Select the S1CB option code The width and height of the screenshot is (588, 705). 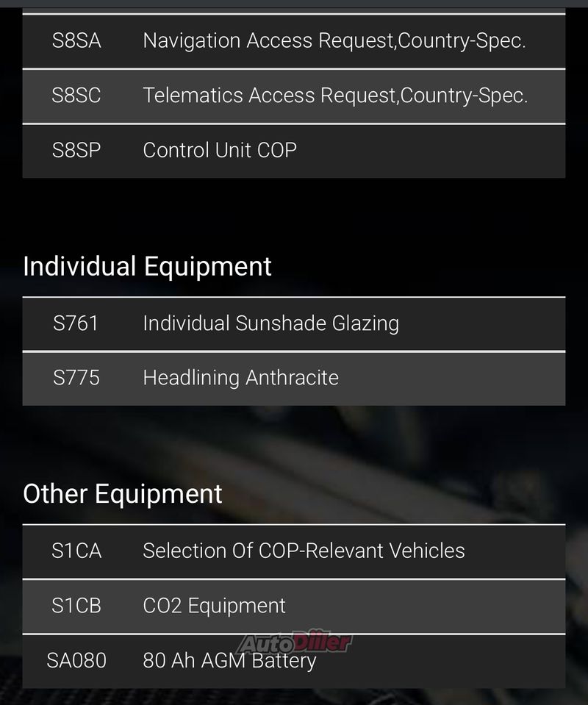[76, 606]
